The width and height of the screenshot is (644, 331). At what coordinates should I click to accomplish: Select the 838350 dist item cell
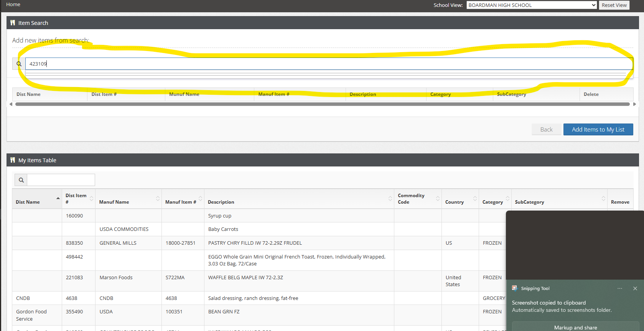click(x=79, y=243)
